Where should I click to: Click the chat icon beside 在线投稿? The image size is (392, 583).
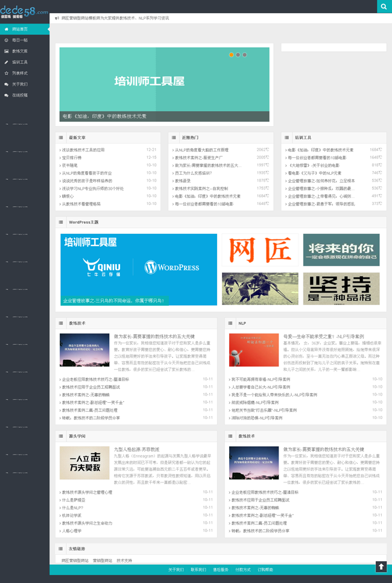coord(6,95)
